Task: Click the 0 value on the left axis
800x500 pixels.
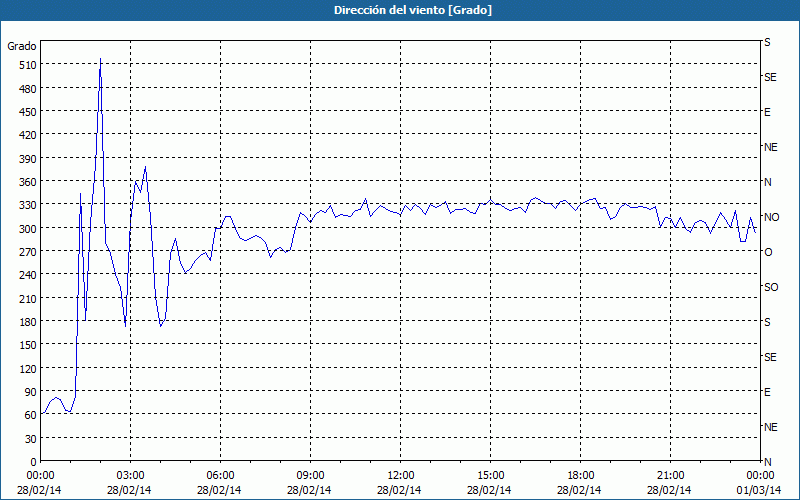Action: click(34, 462)
